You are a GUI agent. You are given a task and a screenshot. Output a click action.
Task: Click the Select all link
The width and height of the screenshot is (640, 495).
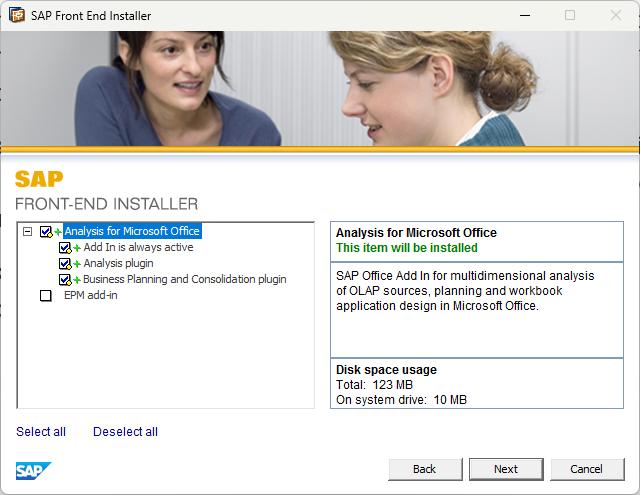click(x=41, y=431)
